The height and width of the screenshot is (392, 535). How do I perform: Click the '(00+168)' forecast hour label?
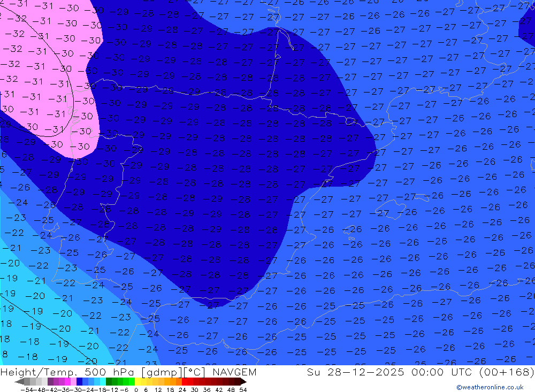pyautogui.click(x=506, y=372)
